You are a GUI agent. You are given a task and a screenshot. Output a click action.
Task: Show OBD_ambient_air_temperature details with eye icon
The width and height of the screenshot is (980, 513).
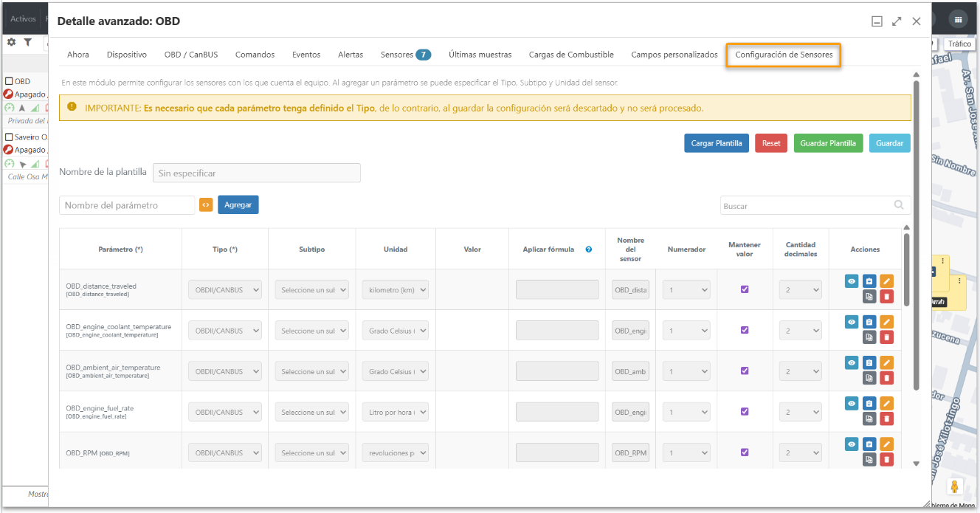tap(852, 362)
